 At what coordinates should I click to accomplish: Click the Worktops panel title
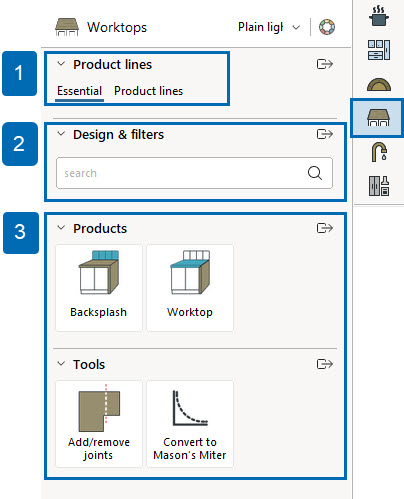click(117, 27)
